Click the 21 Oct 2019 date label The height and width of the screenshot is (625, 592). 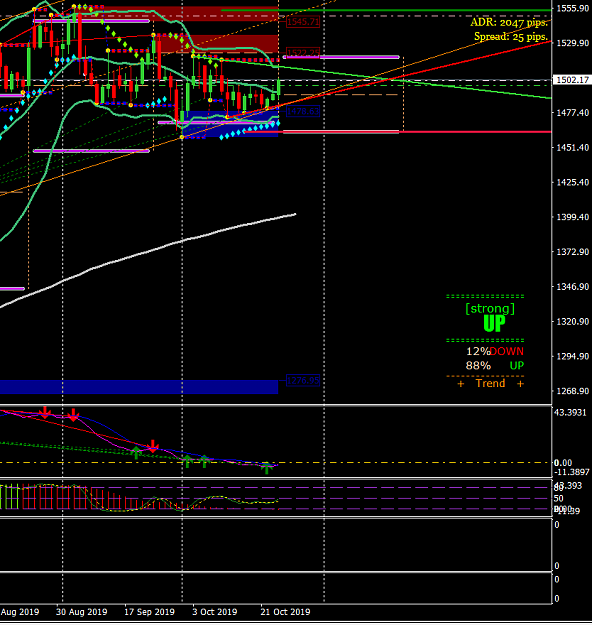tap(285, 612)
